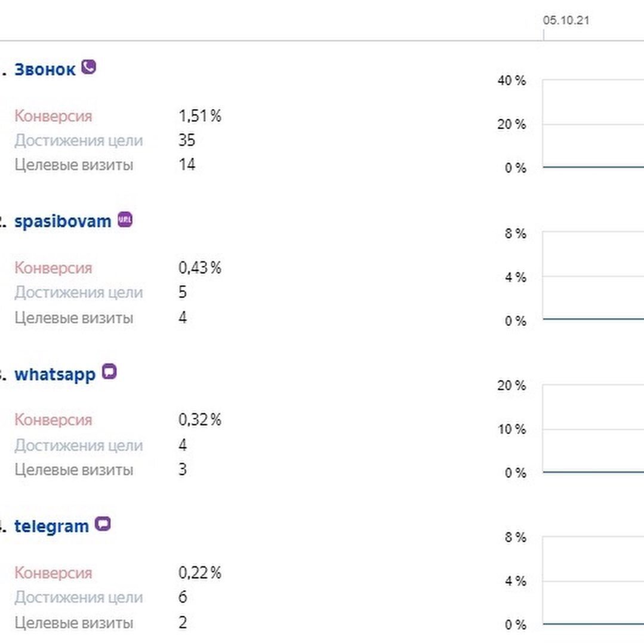Select Целевые визиты under spasibovam

coord(73,318)
